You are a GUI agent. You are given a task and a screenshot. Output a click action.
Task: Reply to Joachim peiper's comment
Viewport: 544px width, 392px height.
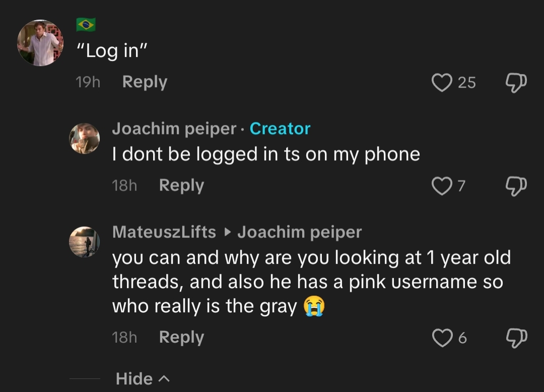(x=181, y=185)
